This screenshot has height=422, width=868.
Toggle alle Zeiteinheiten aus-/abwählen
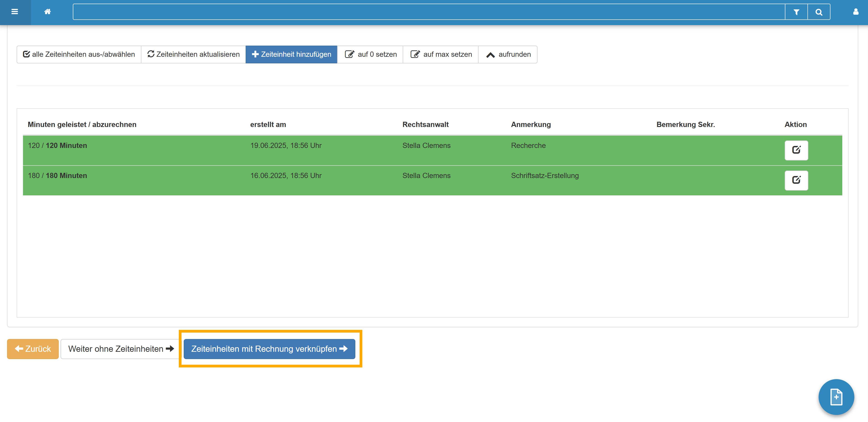pos(79,54)
